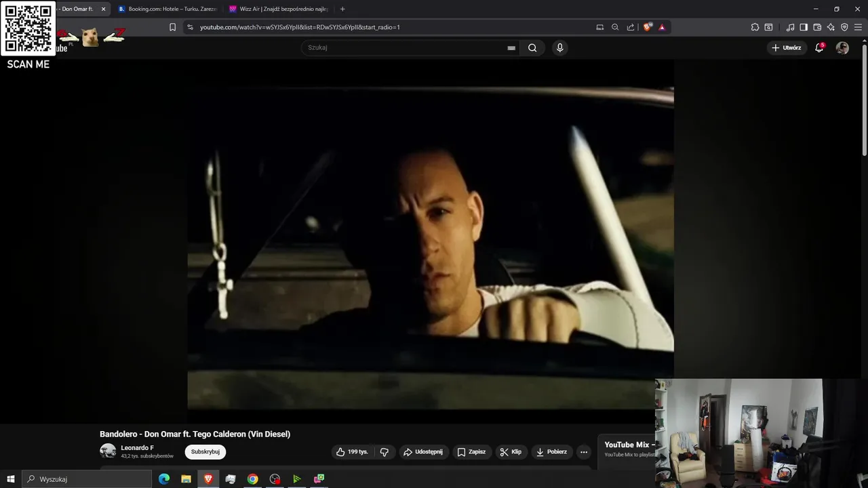The width and height of the screenshot is (868, 488).
Task: Open the browser extensions puzzle icon
Action: pos(755,27)
